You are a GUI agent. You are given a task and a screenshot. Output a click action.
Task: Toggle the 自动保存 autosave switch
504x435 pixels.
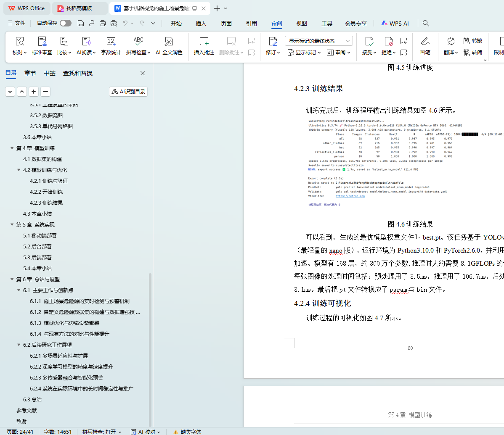[65, 23]
